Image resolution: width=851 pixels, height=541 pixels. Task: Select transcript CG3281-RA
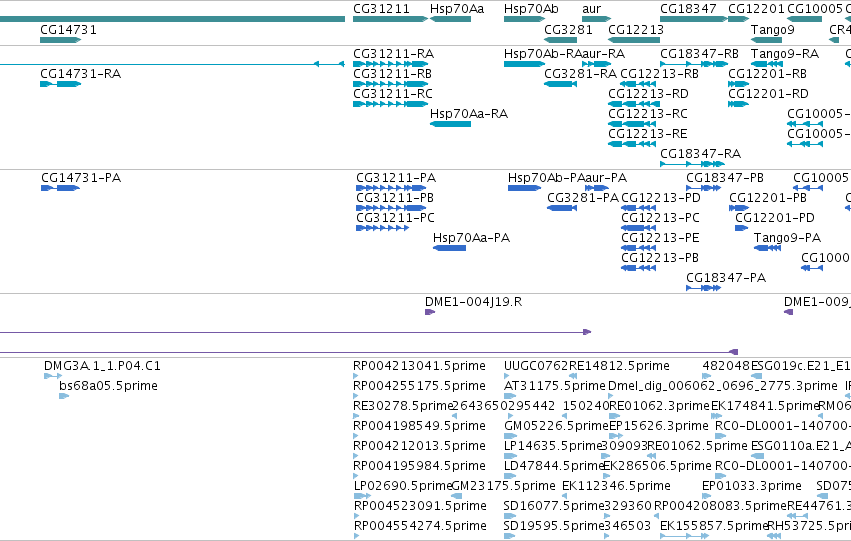pos(561,84)
